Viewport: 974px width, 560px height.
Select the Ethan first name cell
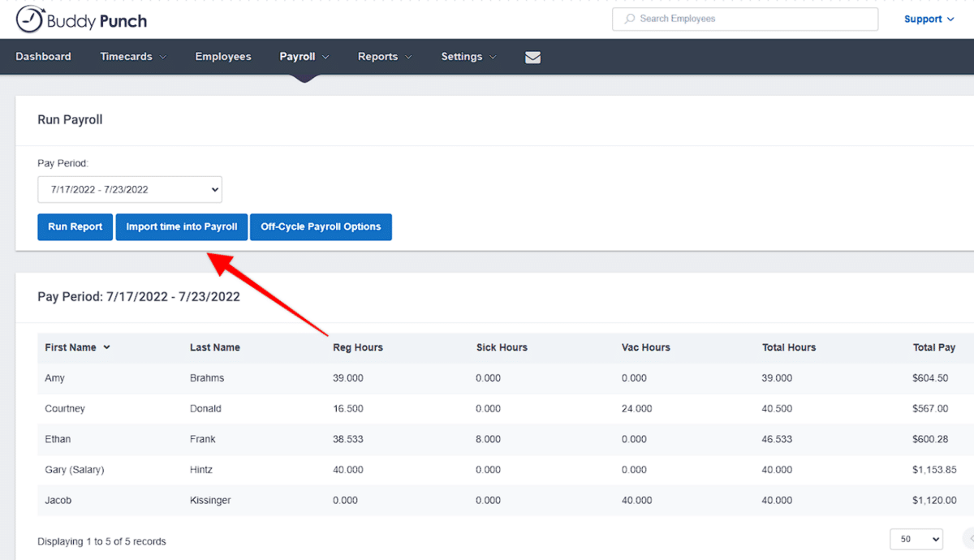tap(58, 439)
